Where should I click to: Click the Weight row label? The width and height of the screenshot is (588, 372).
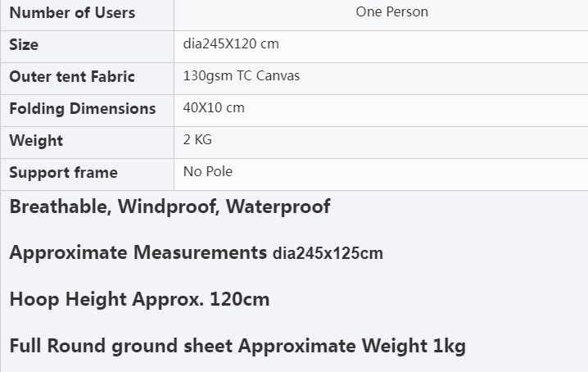[36, 141]
